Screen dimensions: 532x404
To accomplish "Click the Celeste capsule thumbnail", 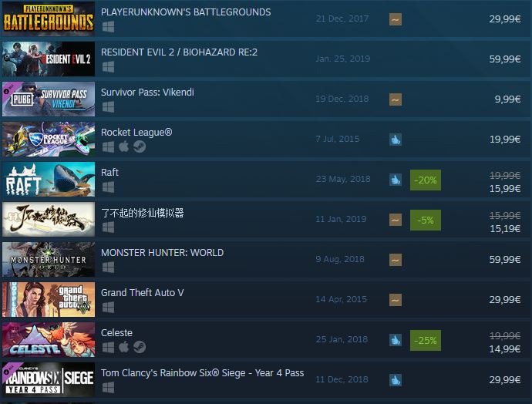I will [49, 339].
